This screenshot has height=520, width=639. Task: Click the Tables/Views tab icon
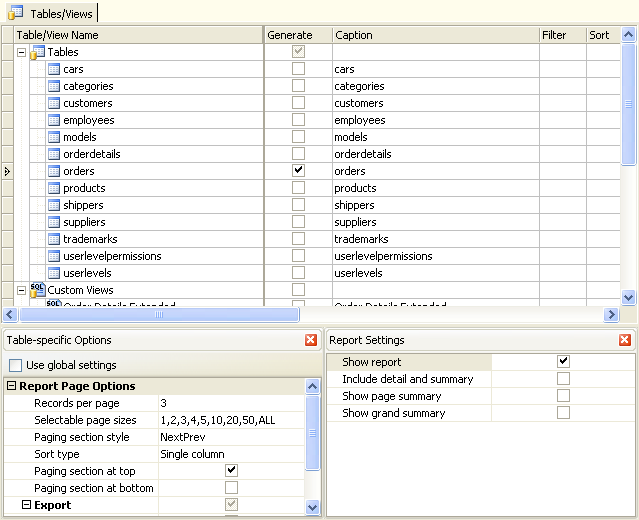15,13
